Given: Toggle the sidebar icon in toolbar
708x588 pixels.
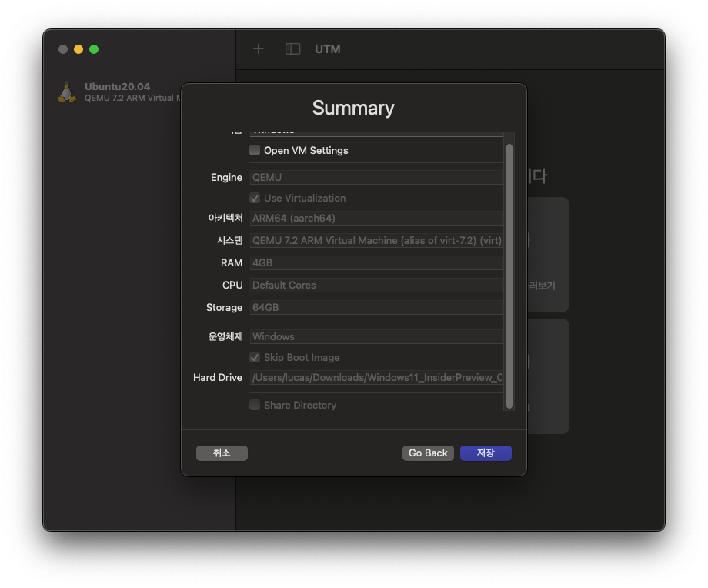Looking at the screenshot, I should click(292, 48).
